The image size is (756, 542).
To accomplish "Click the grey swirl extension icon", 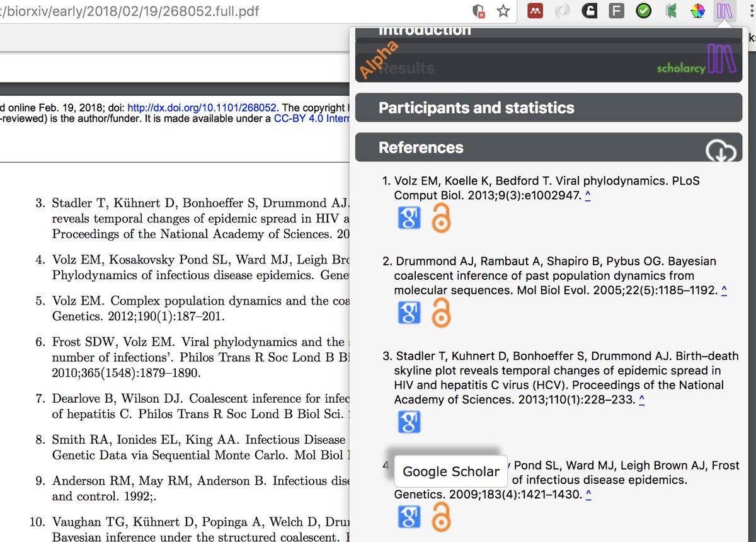I will (x=562, y=11).
